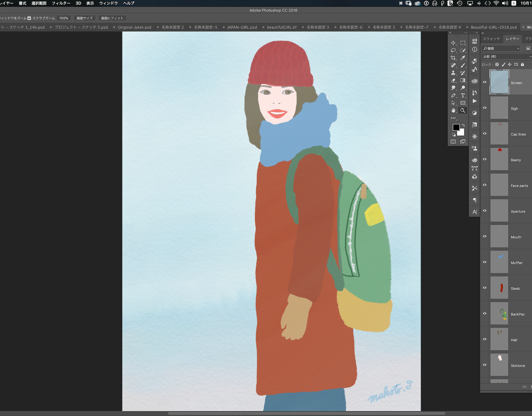This screenshot has height=416, width=532.
Task: Hide the Skintone layer
Action: [485, 365]
